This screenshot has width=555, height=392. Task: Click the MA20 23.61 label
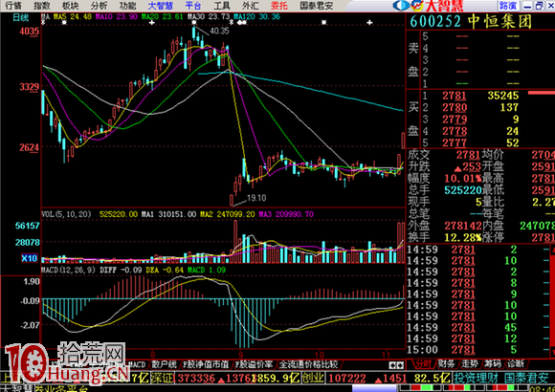[162, 16]
